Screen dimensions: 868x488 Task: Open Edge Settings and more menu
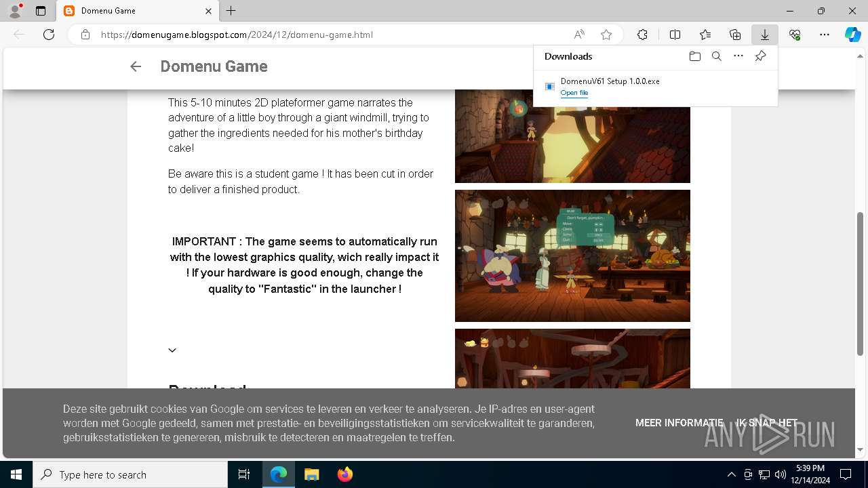point(825,35)
